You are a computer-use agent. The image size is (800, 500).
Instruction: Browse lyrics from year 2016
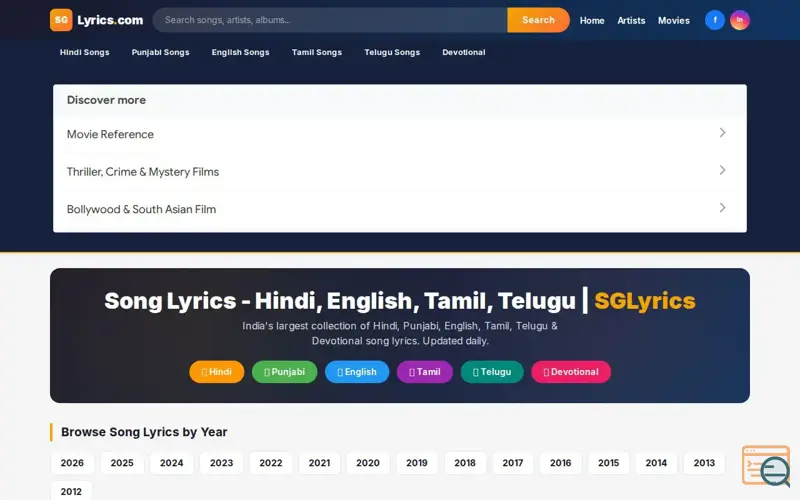pos(560,463)
